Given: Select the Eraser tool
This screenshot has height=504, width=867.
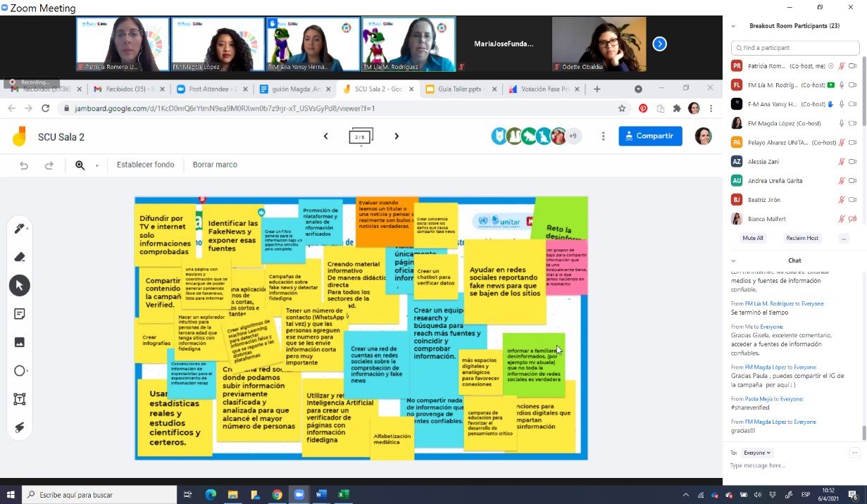Looking at the screenshot, I should 20,257.
